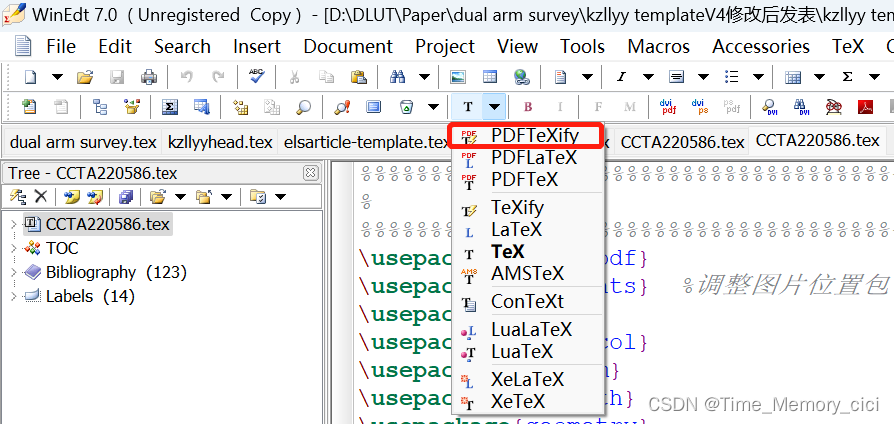Expand the TOC tree node
Viewport: 894px width, 424px height.
pyautogui.click(x=13, y=249)
